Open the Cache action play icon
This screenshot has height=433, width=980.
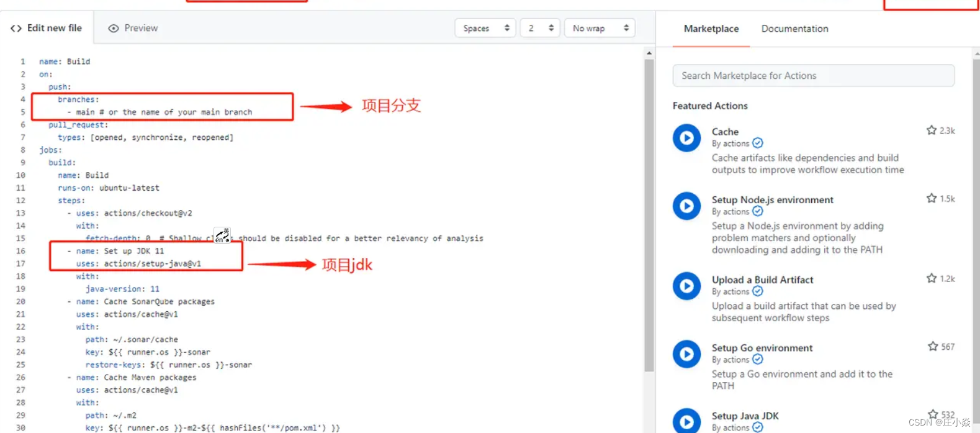[686, 138]
